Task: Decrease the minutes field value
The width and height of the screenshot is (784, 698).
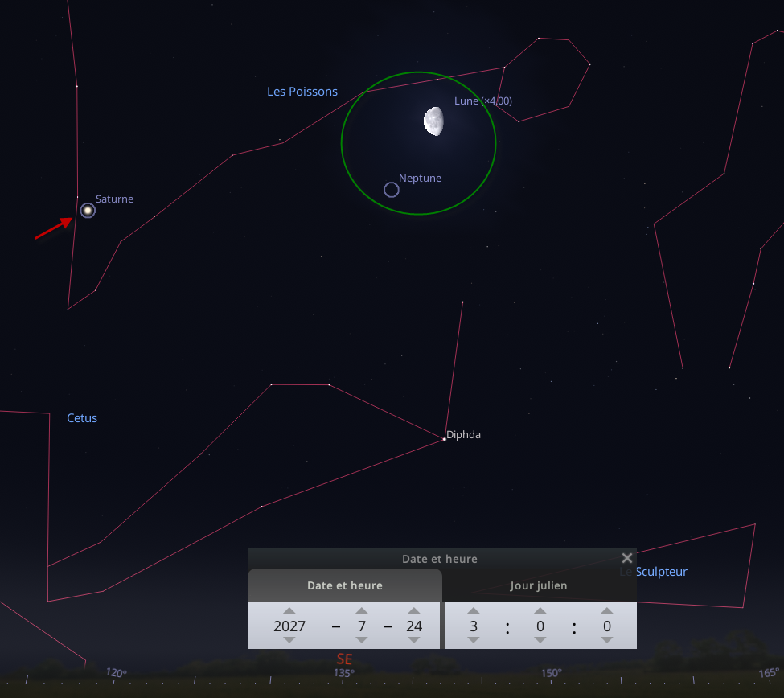Action: coord(540,640)
